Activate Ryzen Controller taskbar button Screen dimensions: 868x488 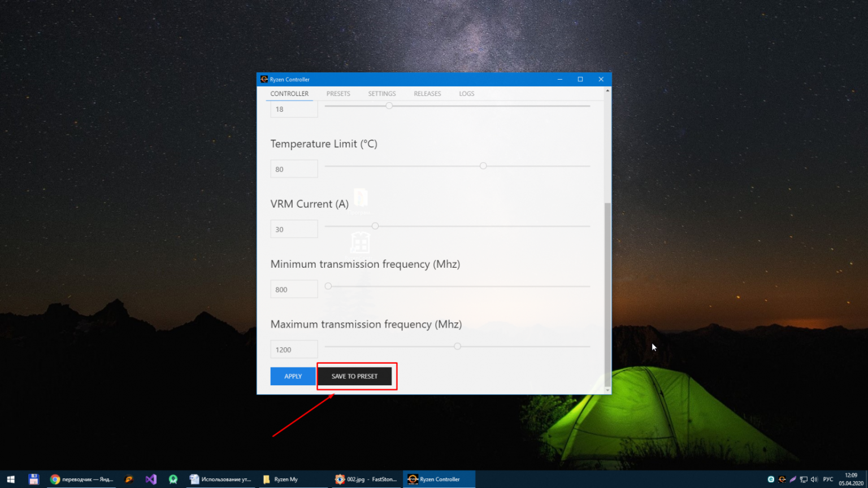[439, 479]
